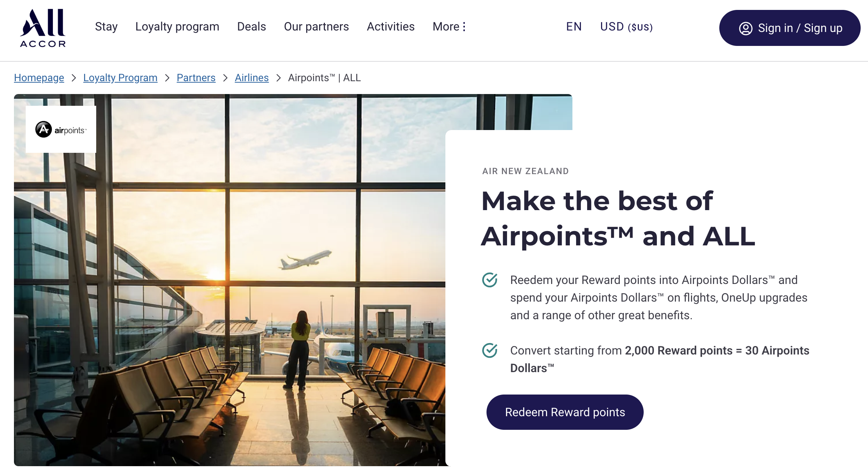
Task: Click the user profile icon
Action: 745,28
